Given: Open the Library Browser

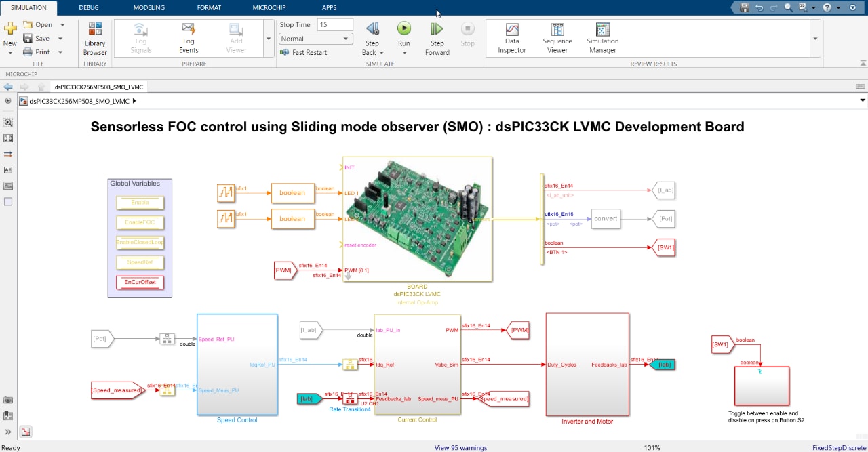Looking at the screenshot, I should [x=95, y=38].
